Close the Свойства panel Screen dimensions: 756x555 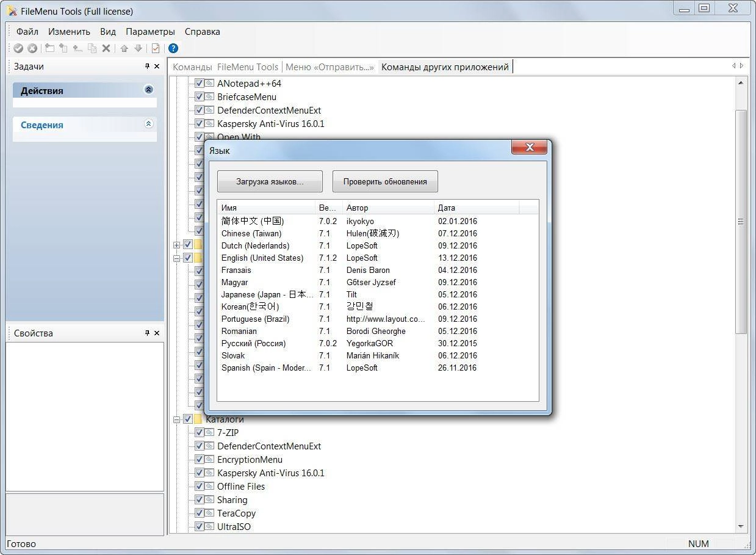click(x=157, y=333)
